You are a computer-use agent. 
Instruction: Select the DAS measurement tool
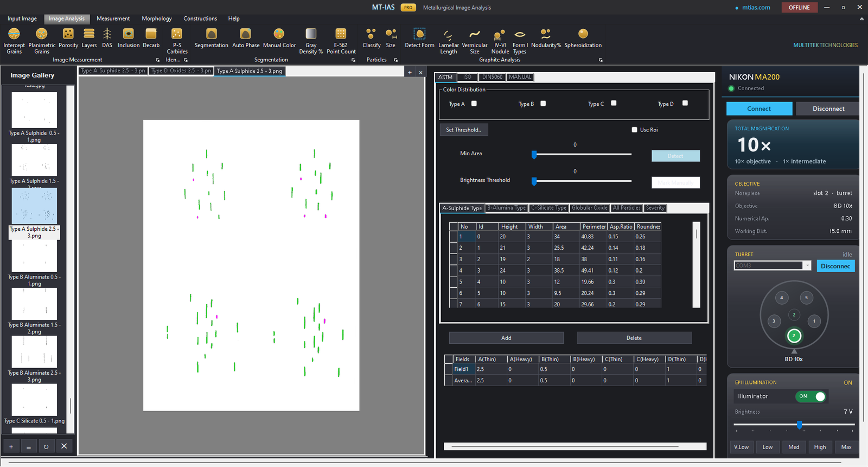[107, 39]
